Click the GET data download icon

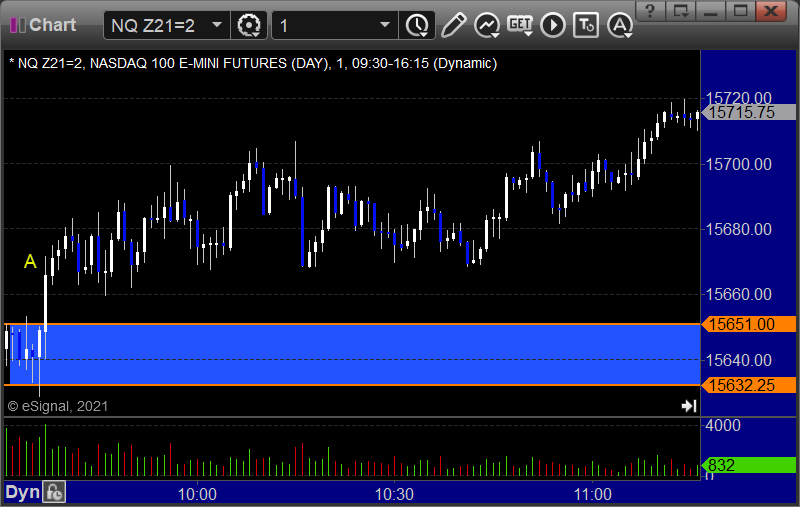[520, 25]
